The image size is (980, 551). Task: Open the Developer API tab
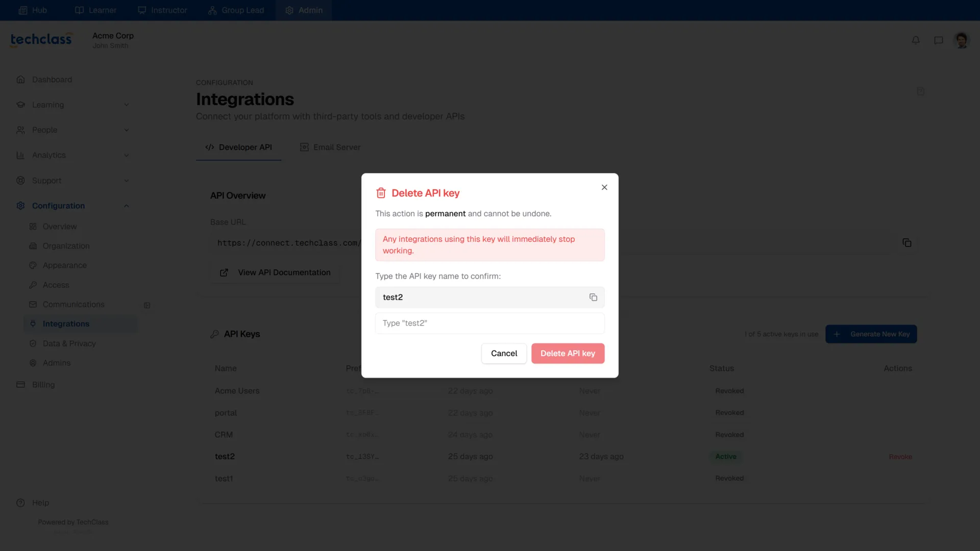point(238,147)
